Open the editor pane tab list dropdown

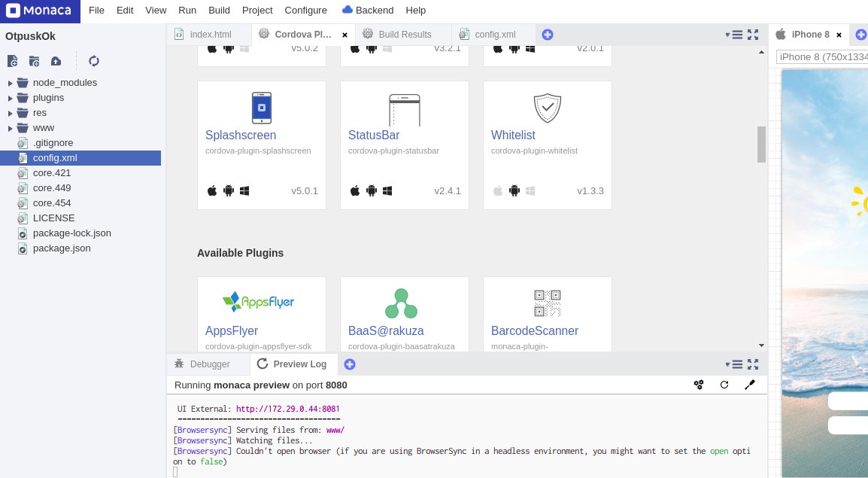point(734,35)
